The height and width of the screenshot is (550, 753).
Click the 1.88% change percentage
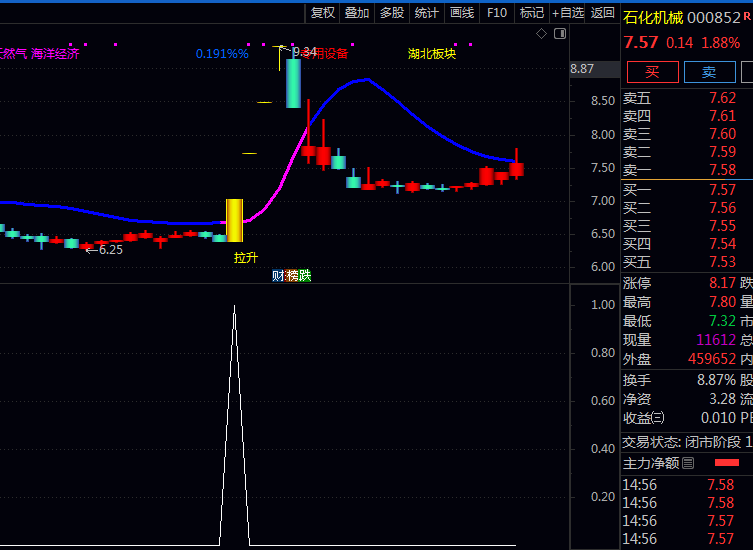tap(720, 43)
